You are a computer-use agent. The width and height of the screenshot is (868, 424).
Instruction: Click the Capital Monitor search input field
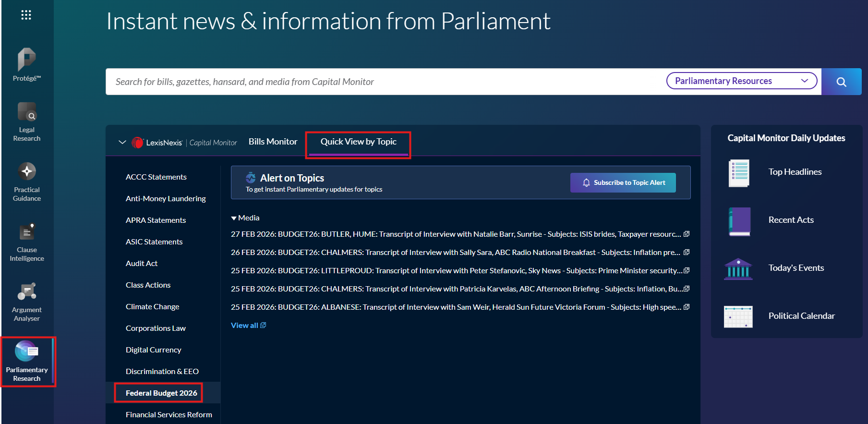(x=384, y=82)
